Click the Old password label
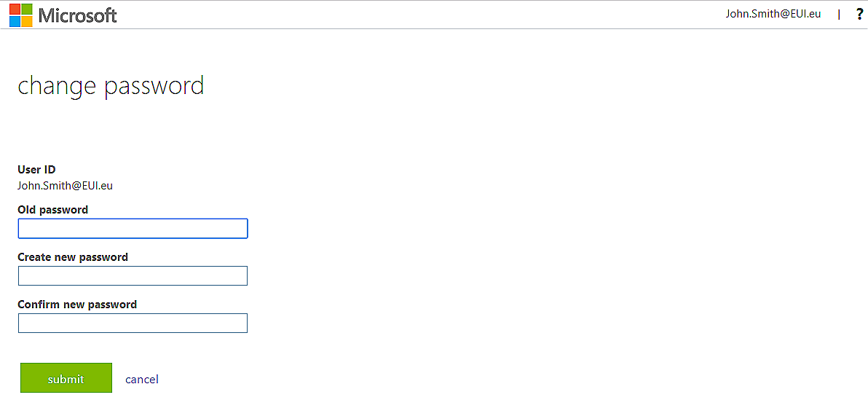868x400 pixels. click(52, 210)
